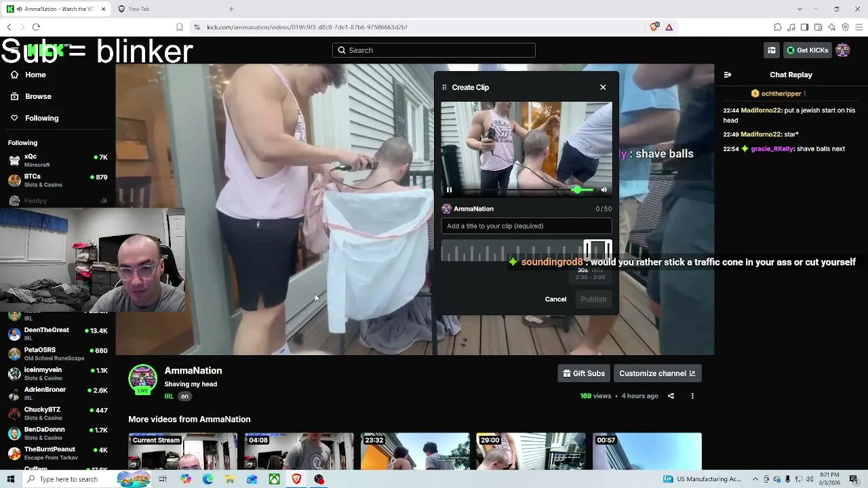Open the tab search dropdown arrow
The image size is (868, 488).
click(x=800, y=9)
